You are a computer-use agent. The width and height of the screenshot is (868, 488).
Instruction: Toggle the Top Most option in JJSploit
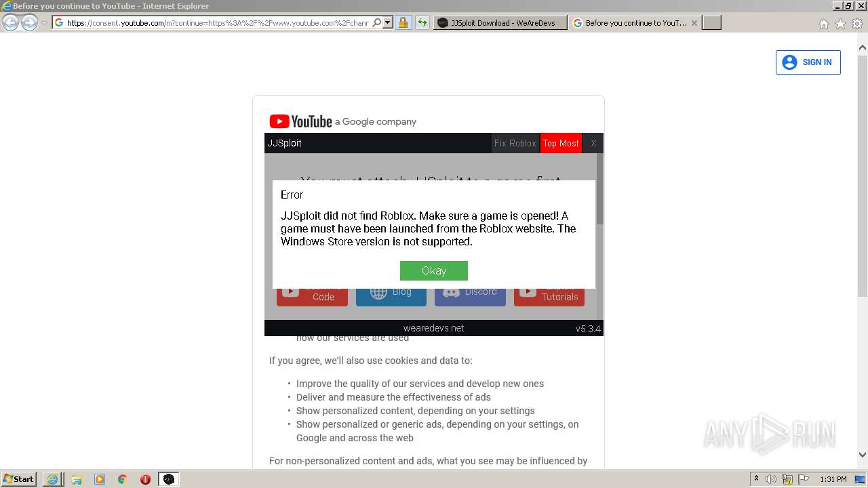point(561,143)
